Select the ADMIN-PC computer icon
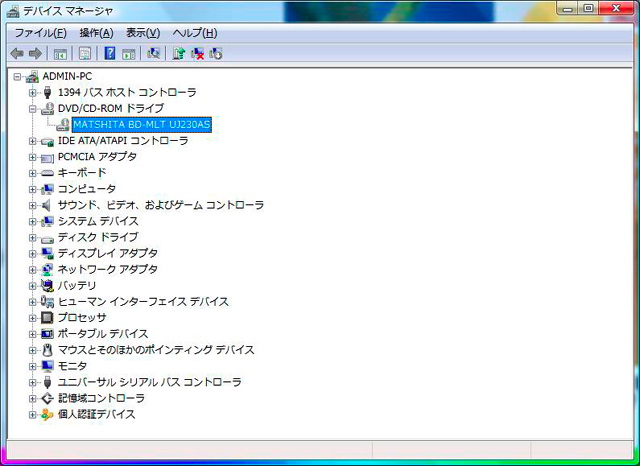This screenshot has width=640, height=466. [32, 76]
